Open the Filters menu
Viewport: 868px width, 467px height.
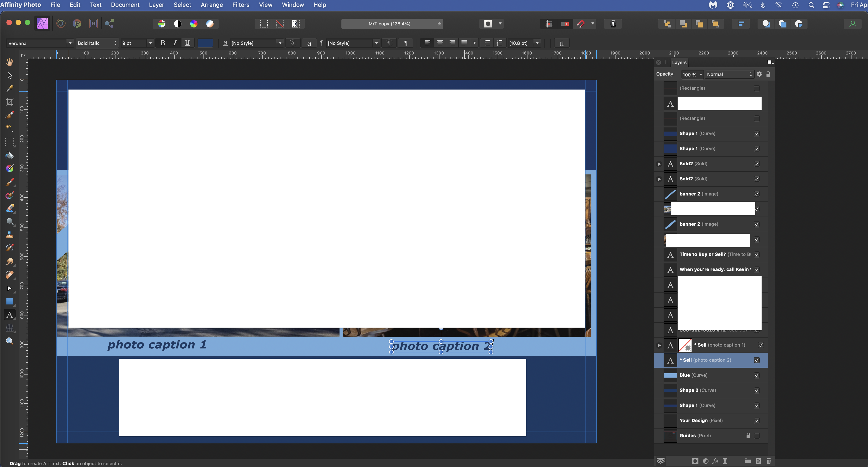[241, 5]
